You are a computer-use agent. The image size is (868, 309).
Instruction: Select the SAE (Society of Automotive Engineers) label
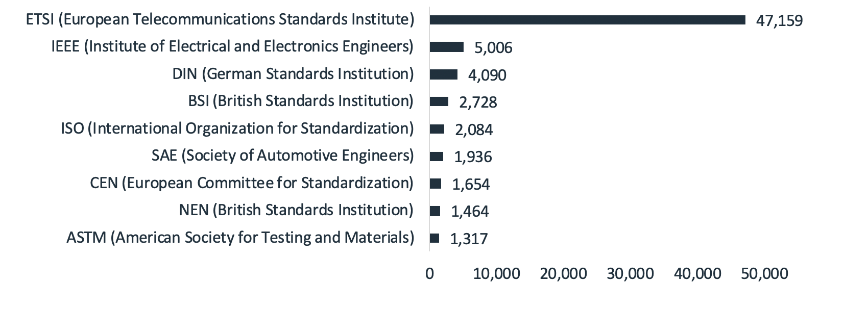coord(282,156)
